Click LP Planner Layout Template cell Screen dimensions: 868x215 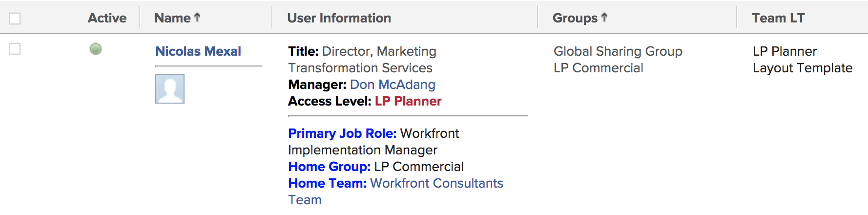(803, 60)
